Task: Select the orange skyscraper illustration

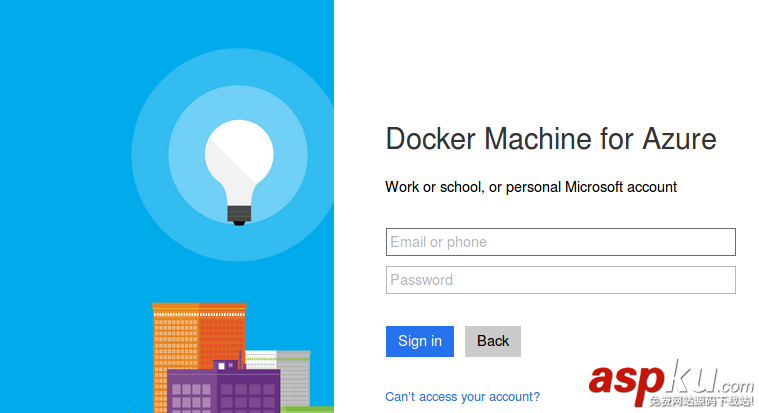Action: [175, 335]
